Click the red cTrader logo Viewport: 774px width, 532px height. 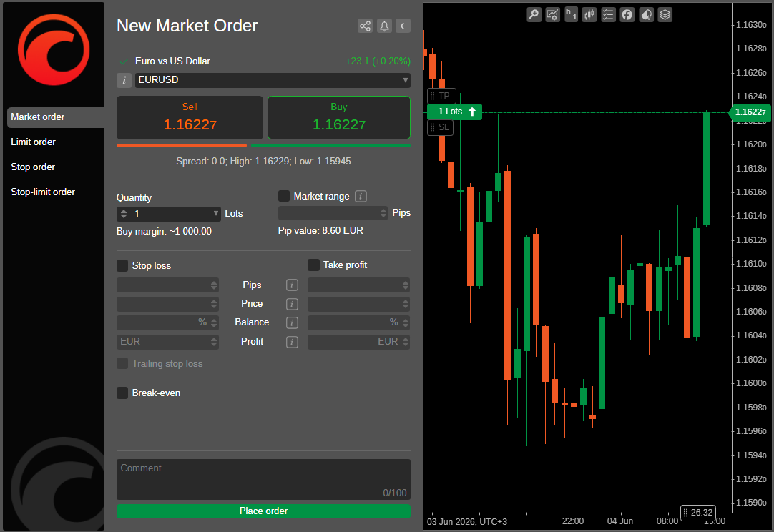(54, 50)
